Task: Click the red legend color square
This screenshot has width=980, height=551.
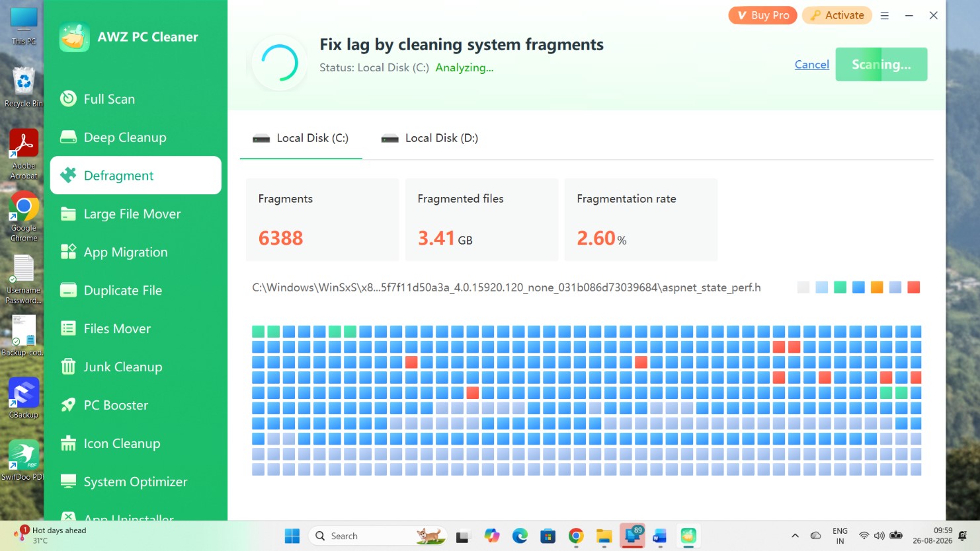Action: coord(913,287)
